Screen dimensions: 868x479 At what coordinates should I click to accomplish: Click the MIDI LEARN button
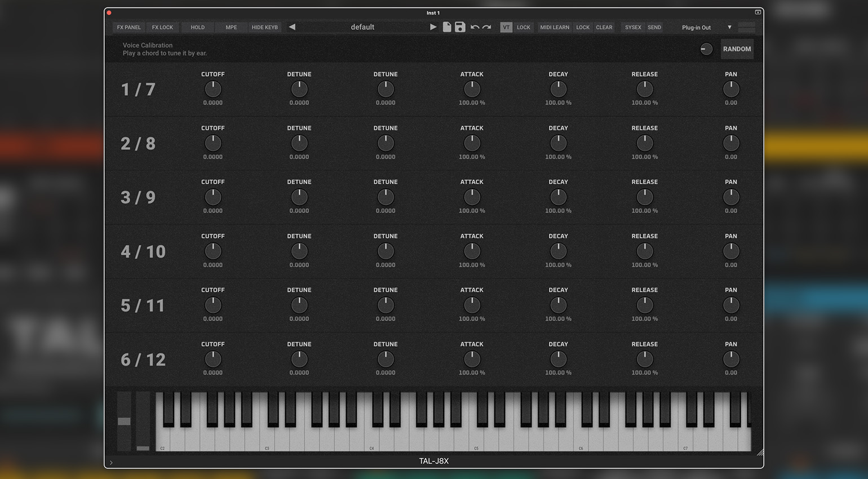pyautogui.click(x=555, y=27)
